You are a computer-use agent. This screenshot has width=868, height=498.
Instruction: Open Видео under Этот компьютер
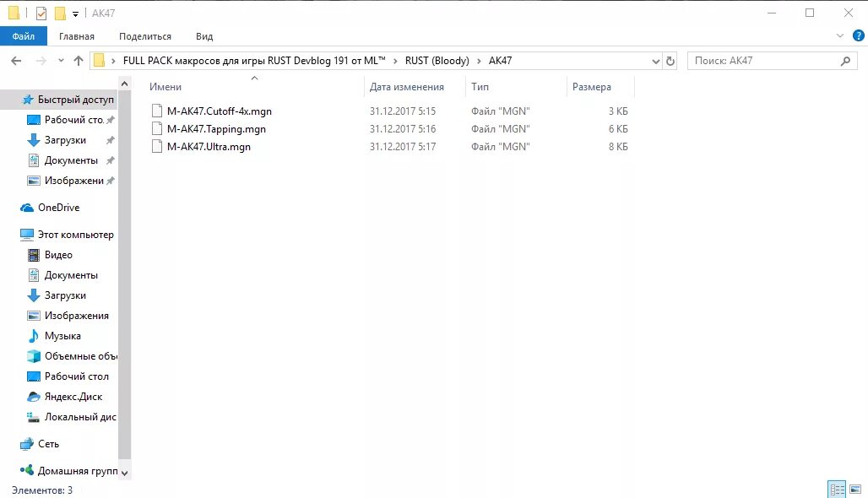[x=58, y=255]
